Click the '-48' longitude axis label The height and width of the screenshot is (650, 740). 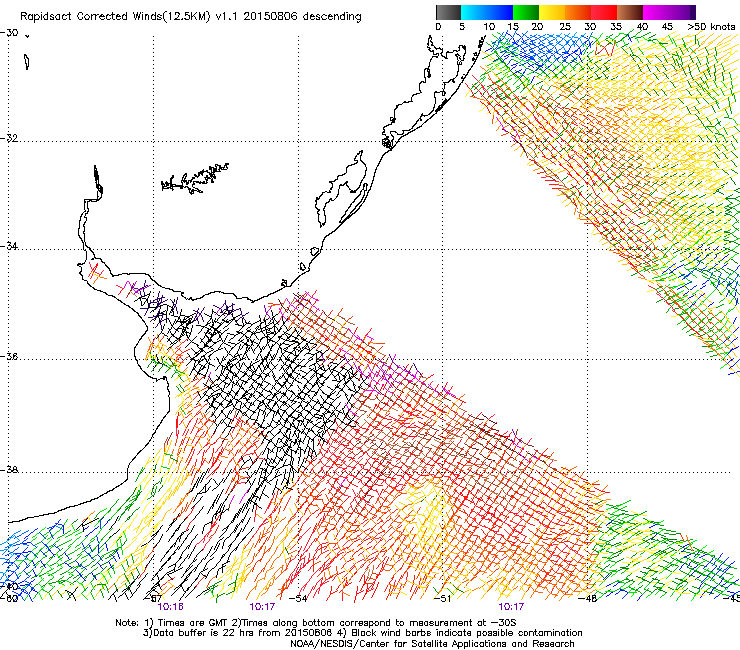click(588, 598)
